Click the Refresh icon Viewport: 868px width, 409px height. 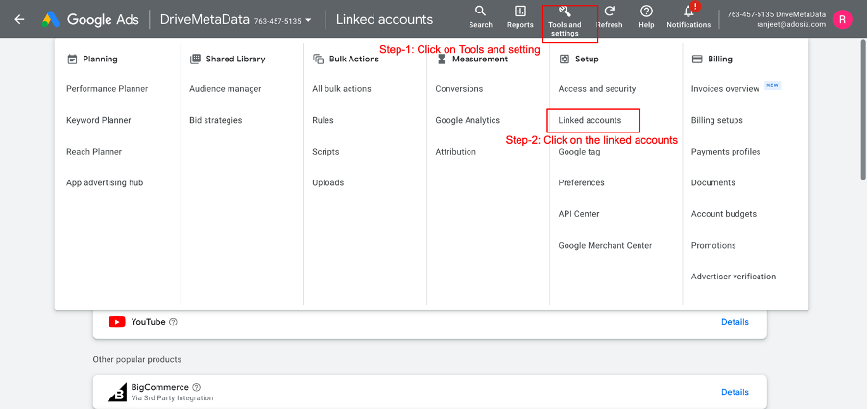(610, 12)
